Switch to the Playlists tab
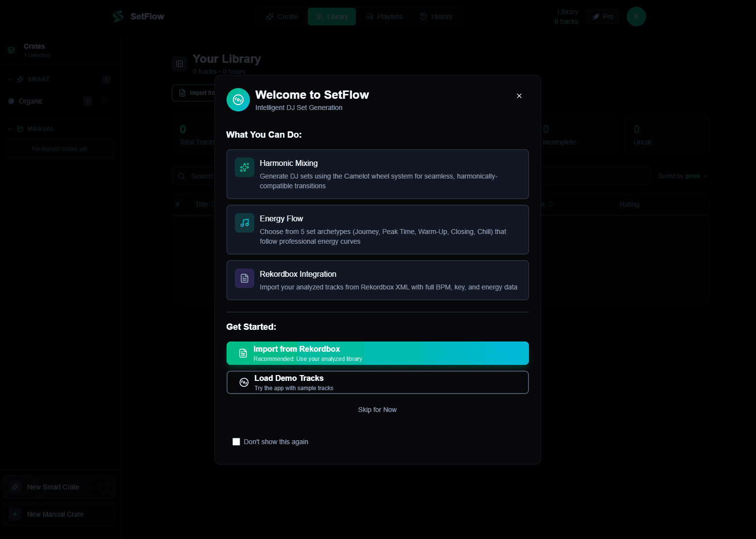The height and width of the screenshot is (539, 756). click(384, 16)
